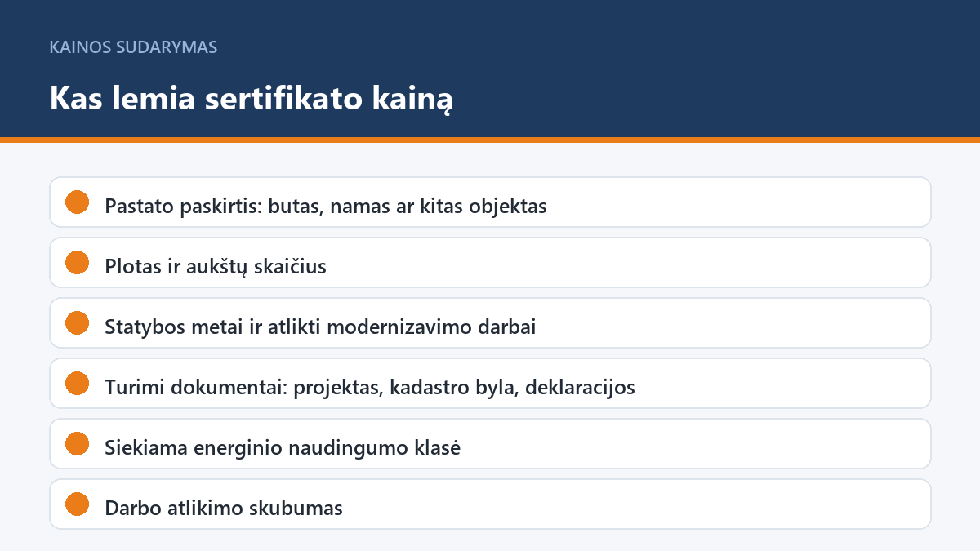The height and width of the screenshot is (551, 980).
Task: Select the orange dot next to Plotas ir aukštų skaičius
Action: point(77,262)
